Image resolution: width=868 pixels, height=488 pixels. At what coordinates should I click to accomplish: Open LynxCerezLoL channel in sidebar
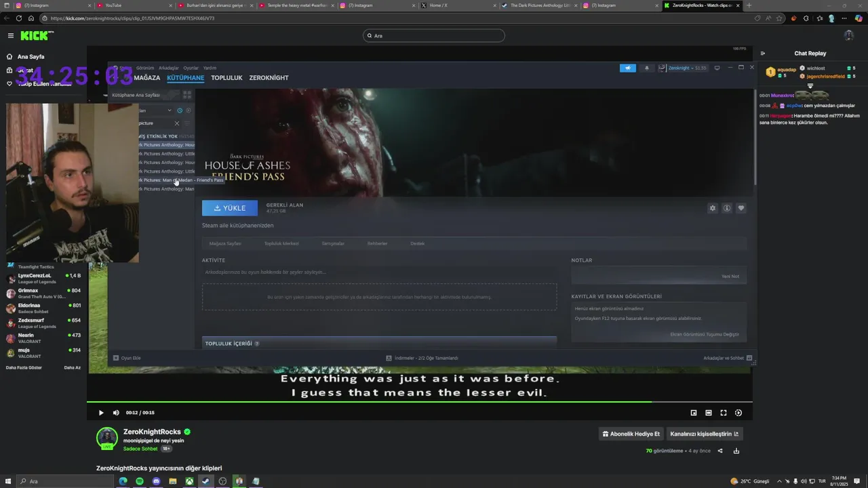click(x=43, y=279)
